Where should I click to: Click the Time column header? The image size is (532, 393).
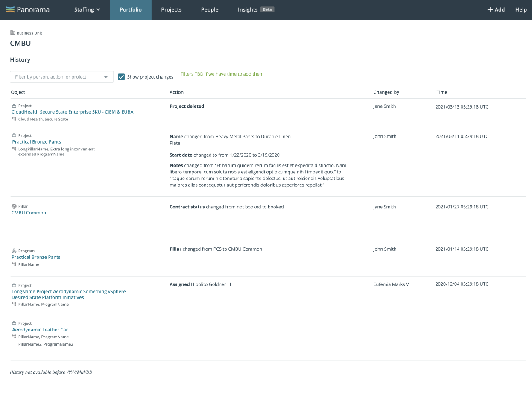[x=442, y=92]
